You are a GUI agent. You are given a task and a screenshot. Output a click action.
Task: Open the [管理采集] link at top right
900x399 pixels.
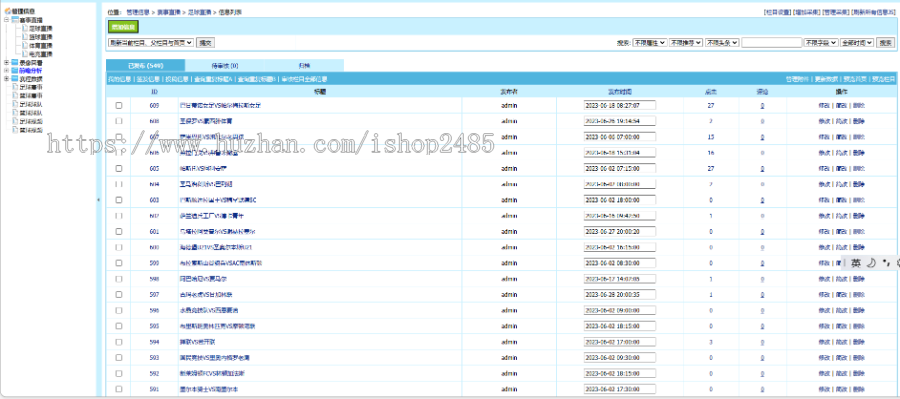click(836, 11)
